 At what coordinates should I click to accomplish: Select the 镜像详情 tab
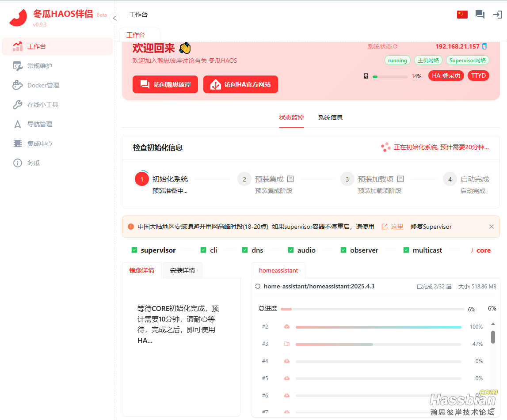(142, 270)
